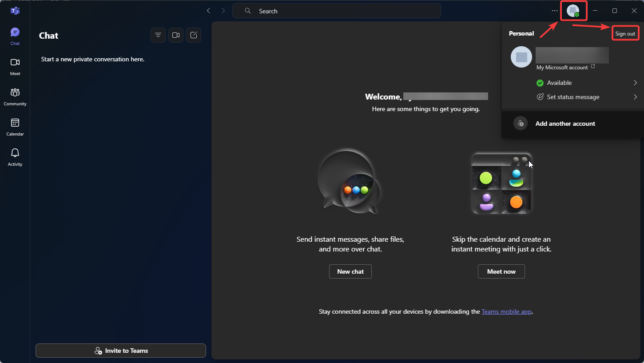Open the Teams mobile app link
Viewport: 644px width, 363px height.
pos(506,311)
